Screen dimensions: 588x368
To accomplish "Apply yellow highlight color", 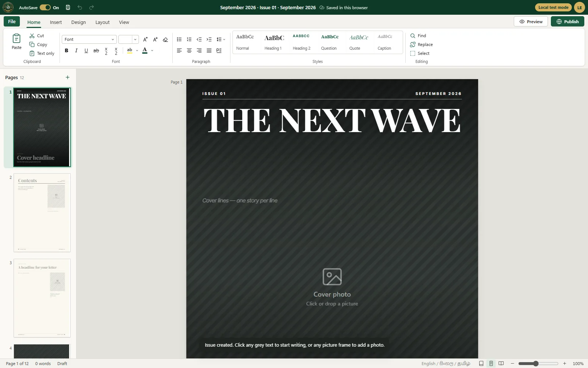I will point(130,50).
